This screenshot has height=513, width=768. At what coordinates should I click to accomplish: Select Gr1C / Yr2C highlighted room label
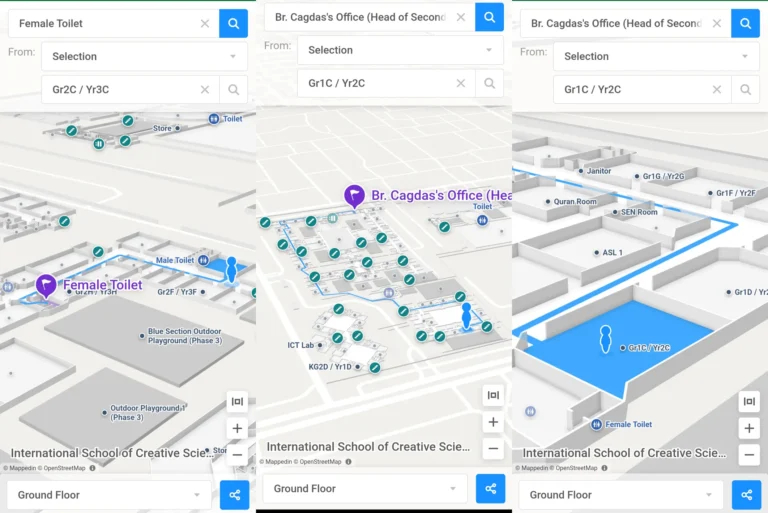pos(649,348)
